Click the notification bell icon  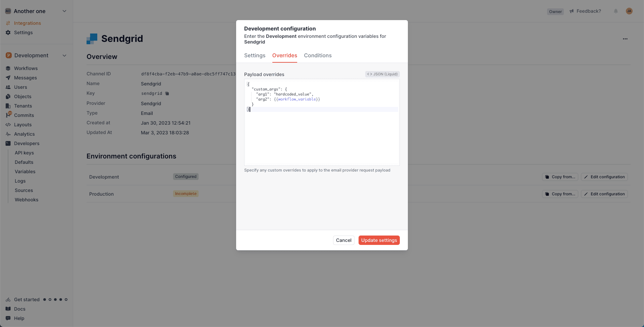[616, 11]
